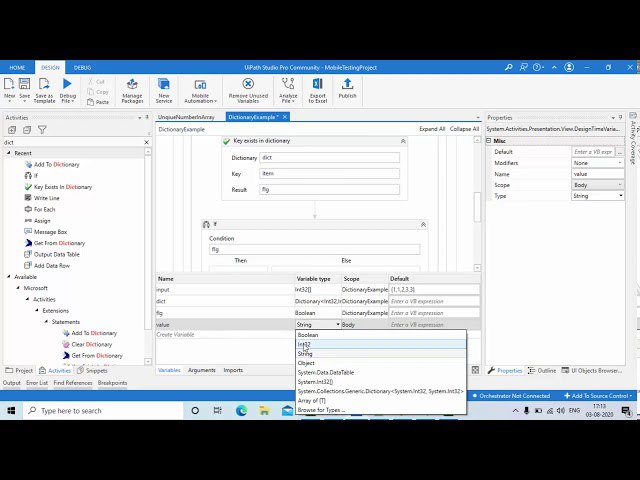Open the Project panel tab
Screen dimensions: 640x480
[19, 371]
